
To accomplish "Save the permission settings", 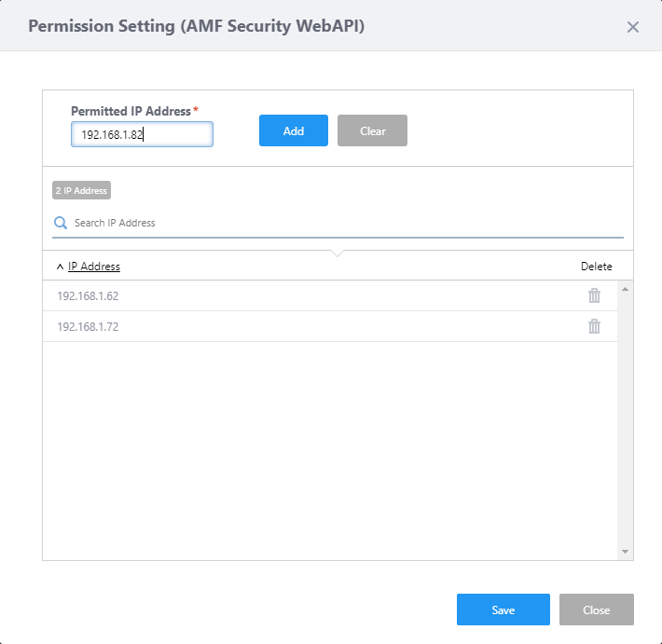I will pyautogui.click(x=503, y=610).
